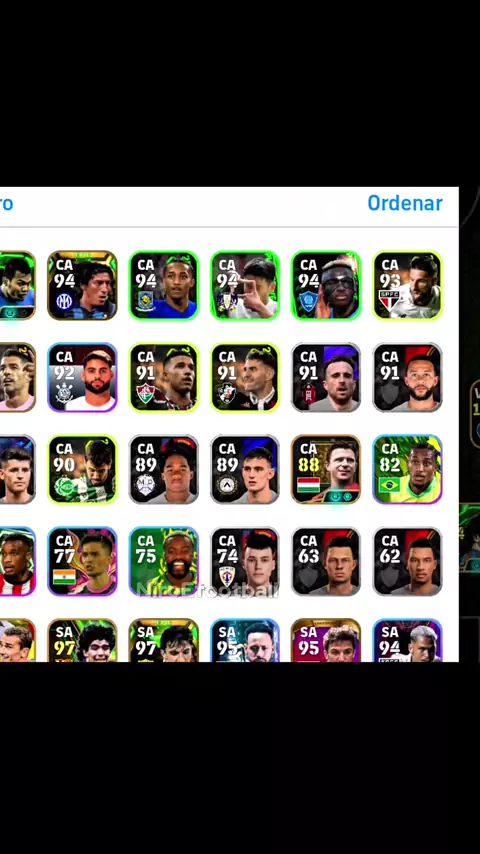Select the CA 91 card with Fluminense badge
Screen dimensions: 480x854
[x=163, y=377]
